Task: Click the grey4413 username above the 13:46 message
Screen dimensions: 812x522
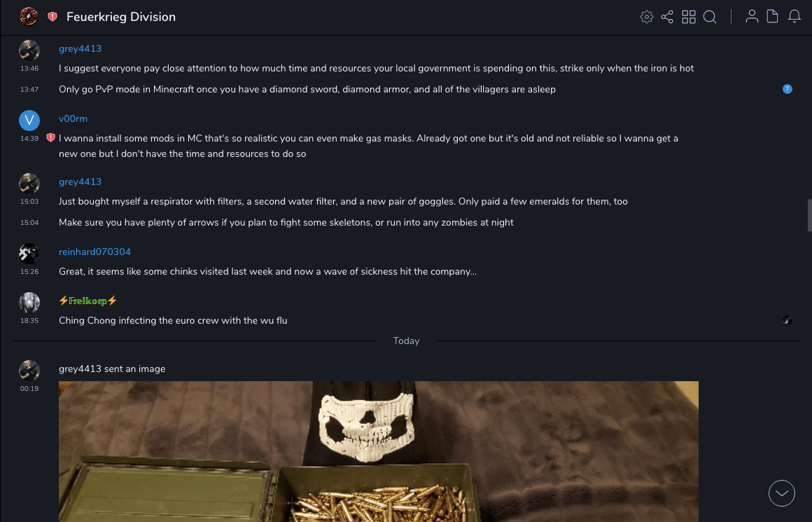Action: pos(80,49)
